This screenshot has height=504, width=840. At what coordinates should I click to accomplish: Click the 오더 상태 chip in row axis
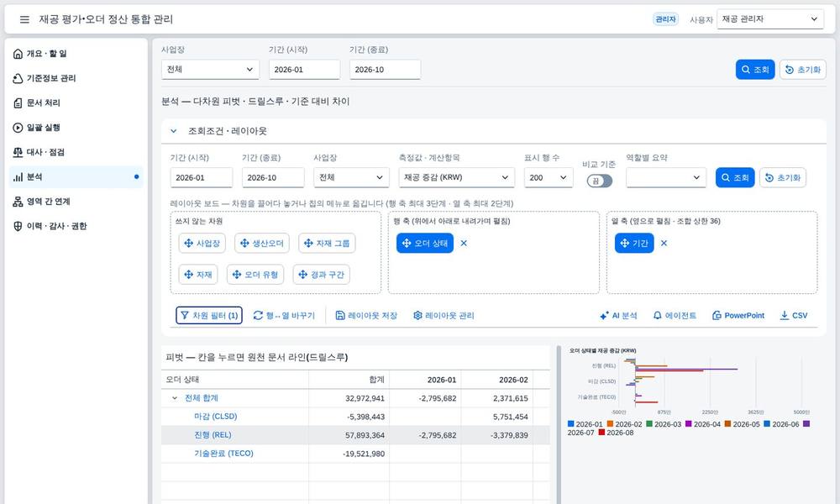pyautogui.click(x=425, y=243)
